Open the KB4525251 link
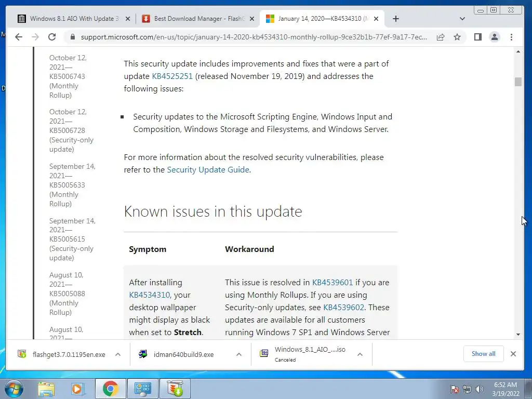This screenshot has height=399, width=532. coord(172,76)
